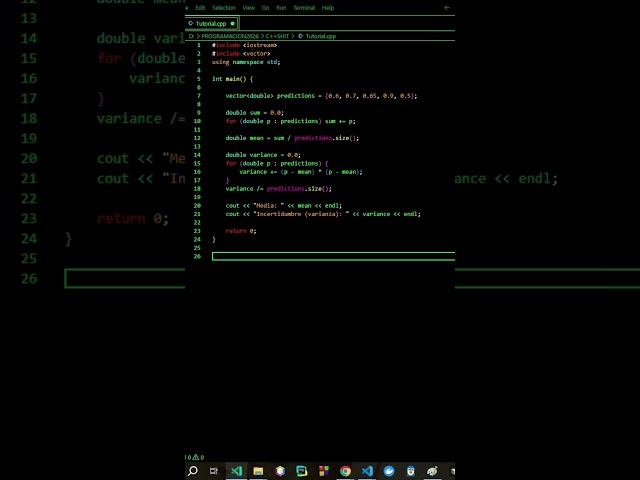Select the Tutorial.cpp editor tab

[211, 24]
